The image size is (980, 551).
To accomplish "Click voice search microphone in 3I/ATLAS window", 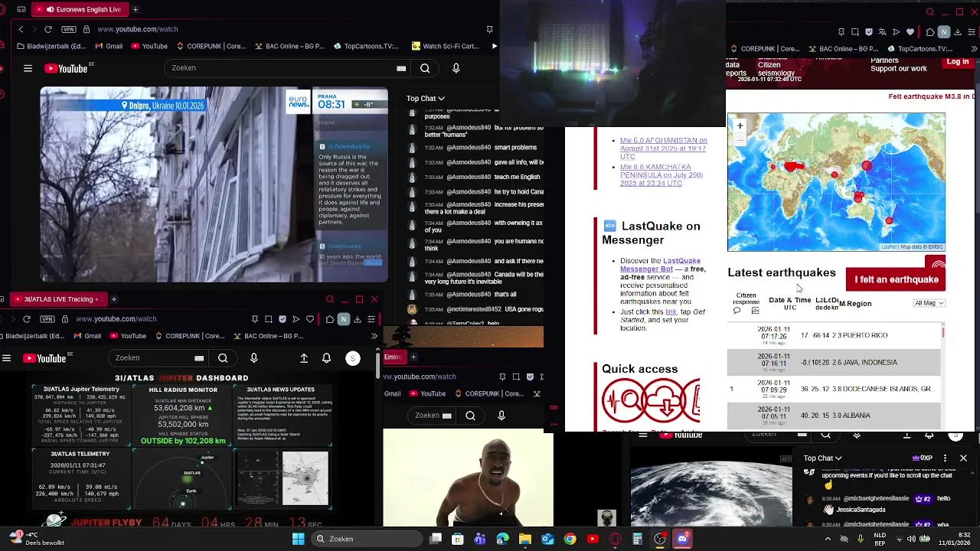I will (253, 358).
